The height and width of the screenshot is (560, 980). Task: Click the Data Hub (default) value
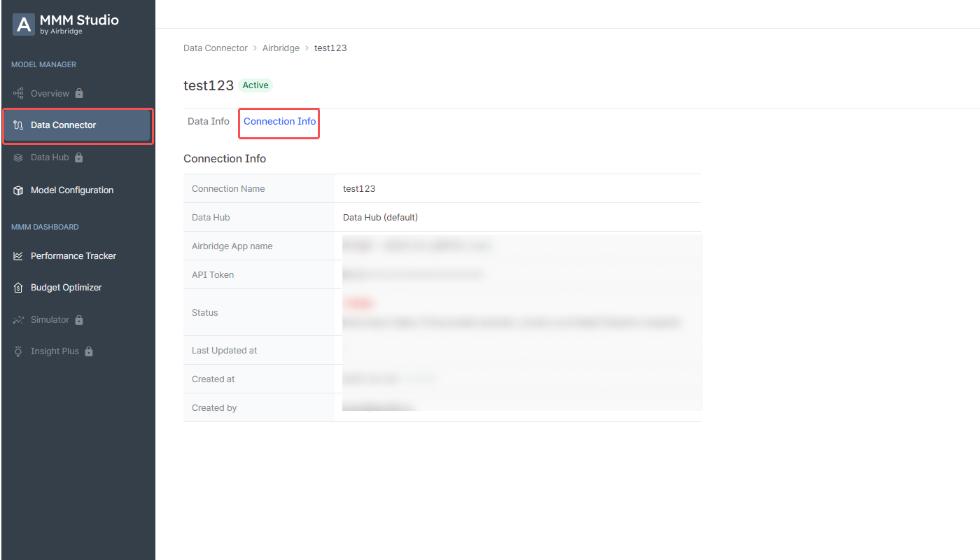click(x=380, y=218)
